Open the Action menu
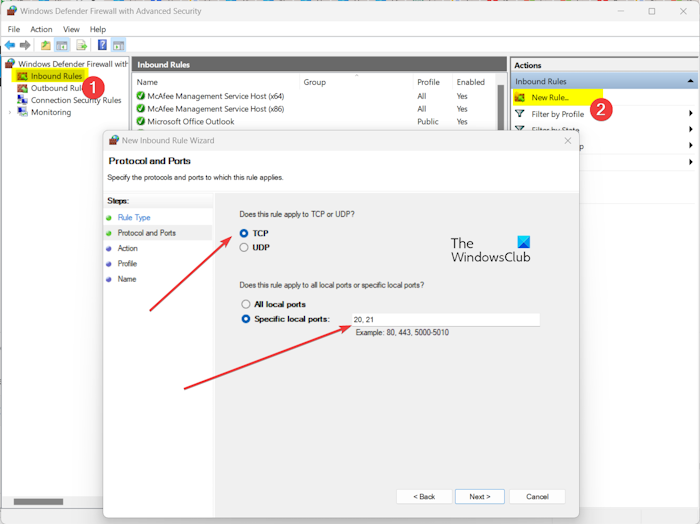The width and height of the screenshot is (700, 524). [41, 29]
